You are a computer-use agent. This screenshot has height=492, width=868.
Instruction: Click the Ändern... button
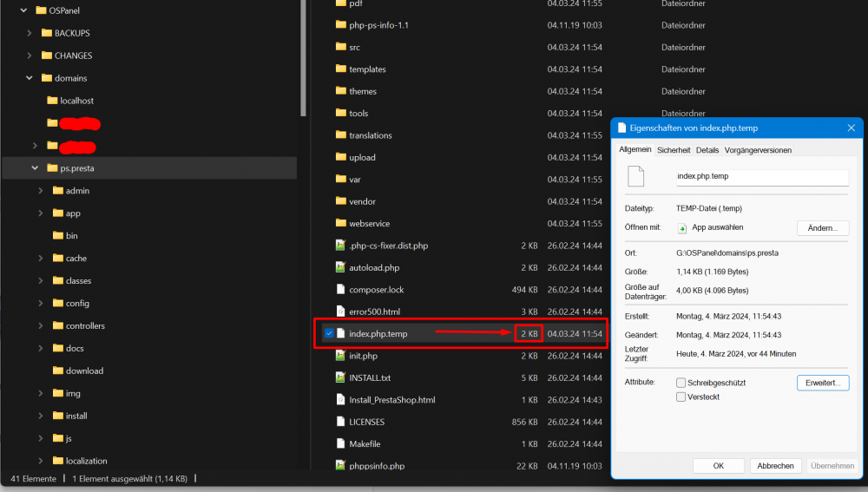823,228
